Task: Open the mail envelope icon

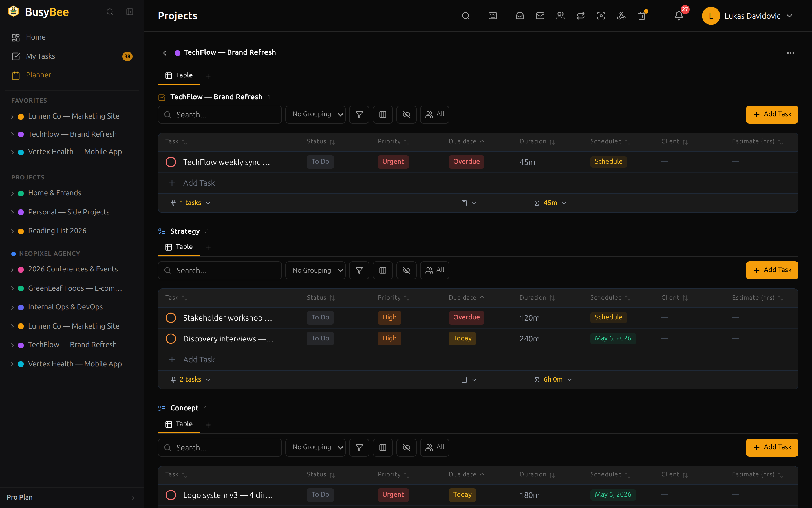Action: [x=540, y=16]
